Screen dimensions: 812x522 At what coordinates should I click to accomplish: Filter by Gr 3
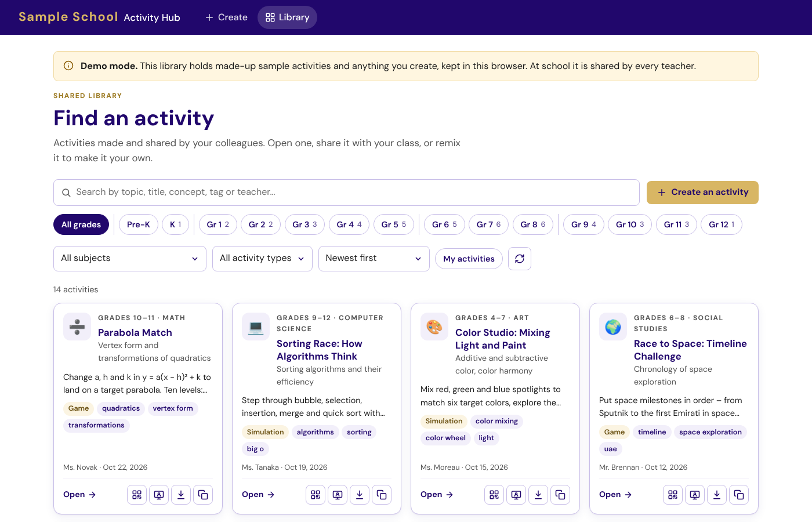[304, 224]
